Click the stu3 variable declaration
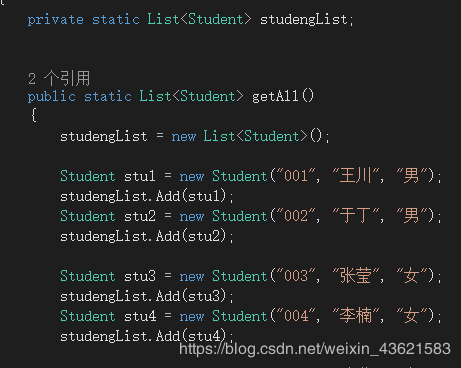This screenshot has width=461, height=368. click(140, 276)
